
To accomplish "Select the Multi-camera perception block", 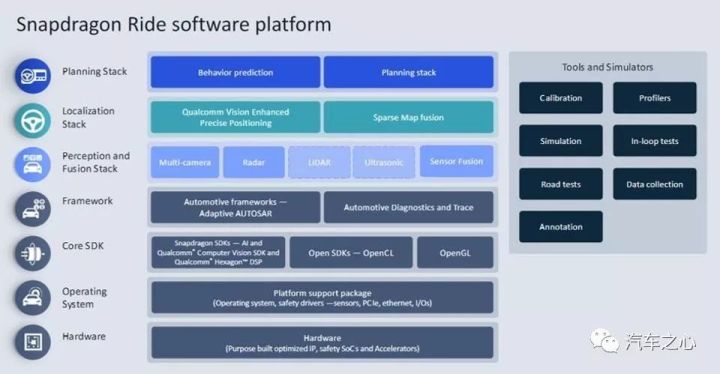I will tap(185, 162).
